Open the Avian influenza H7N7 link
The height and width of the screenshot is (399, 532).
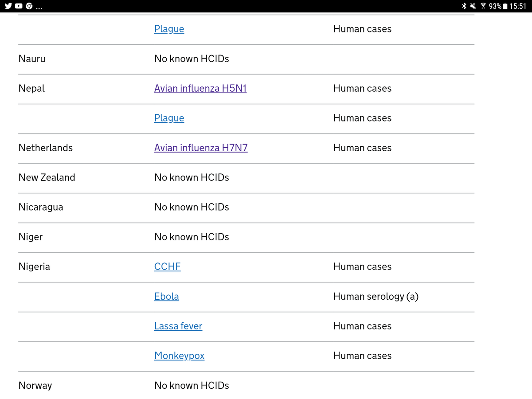[x=201, y=148]
